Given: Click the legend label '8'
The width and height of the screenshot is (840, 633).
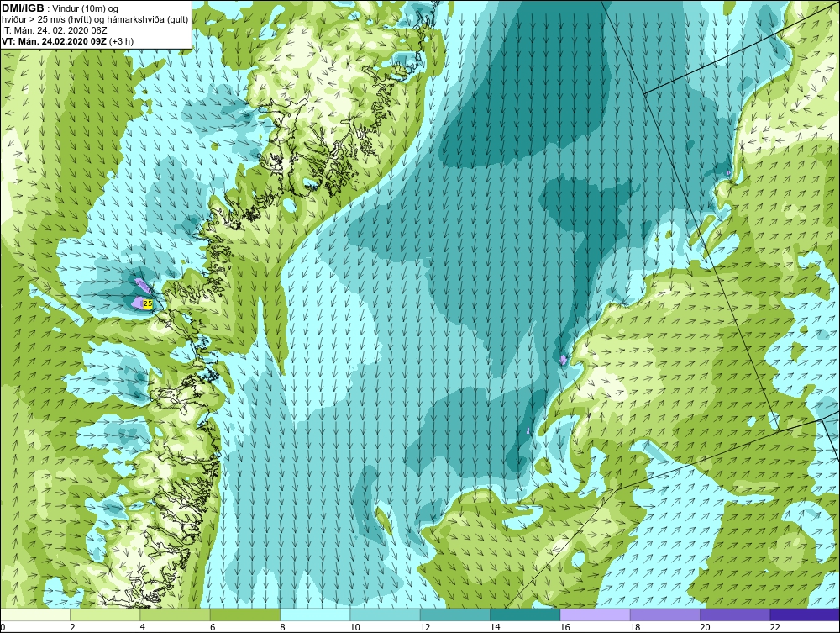Looking at the screenshot, I should (283, 628).
